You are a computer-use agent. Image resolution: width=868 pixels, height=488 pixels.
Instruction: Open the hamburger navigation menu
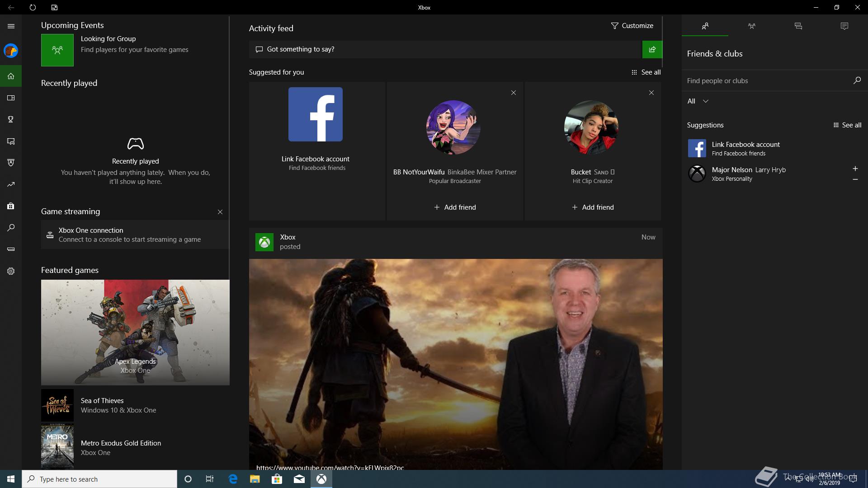pyautogui.click(x=11, y=26)
